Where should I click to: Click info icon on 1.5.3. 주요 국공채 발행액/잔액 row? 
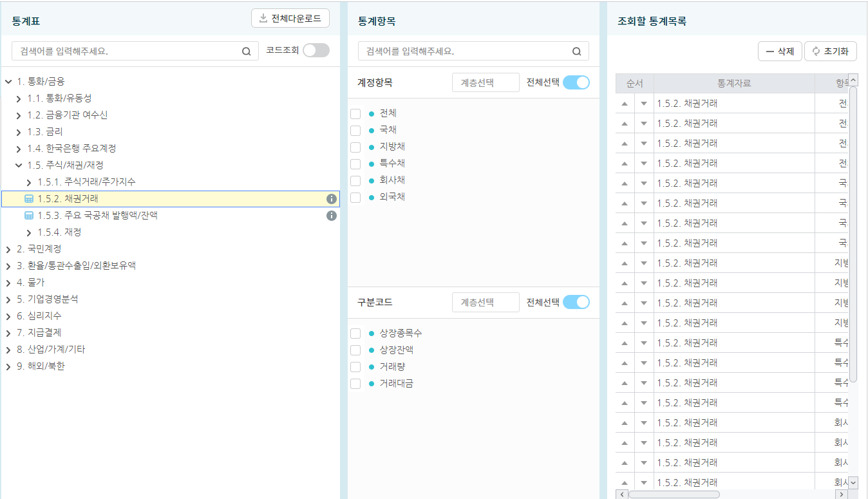(332, 216)
